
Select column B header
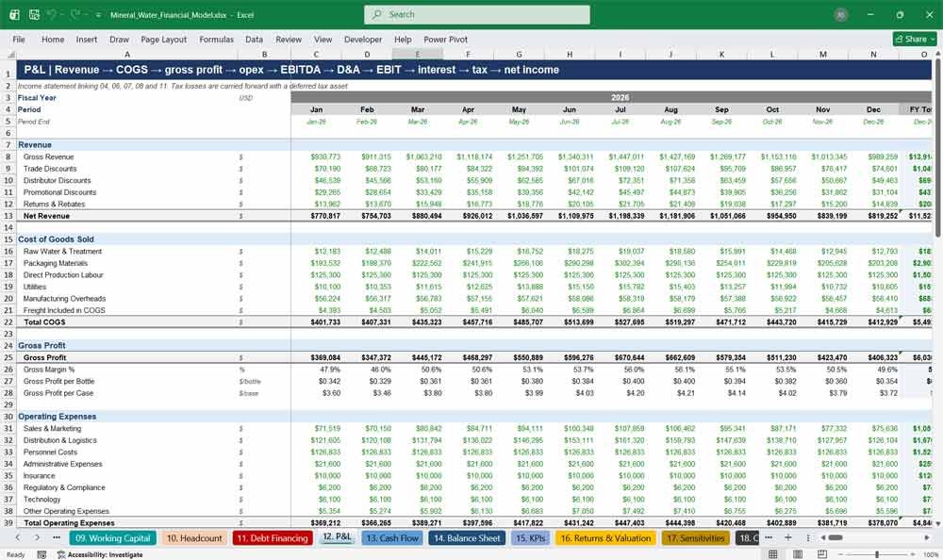tap(264, 54)
